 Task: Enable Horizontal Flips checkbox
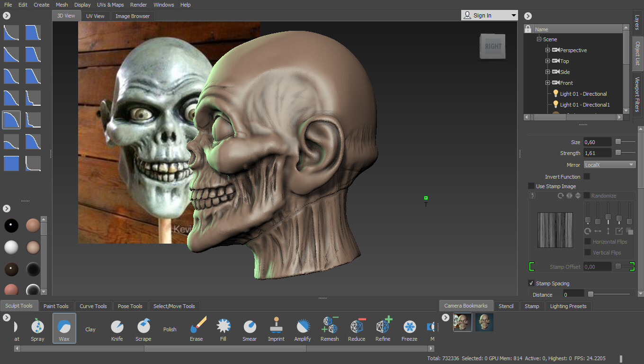tap(588, 242)
